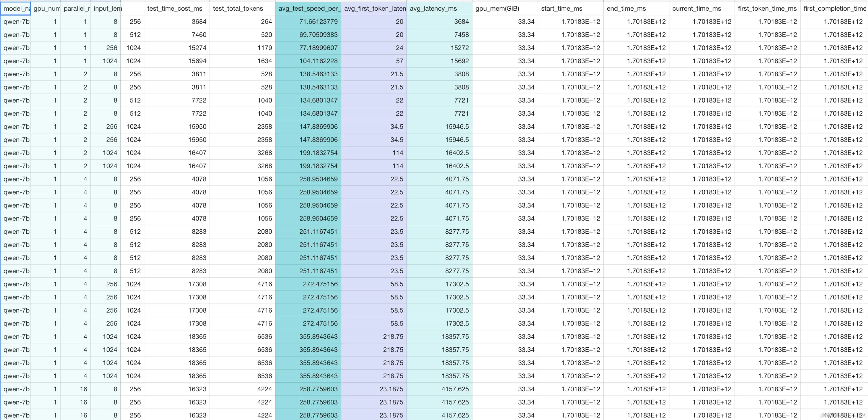The height and width of the screenshot is (420, 868).
Task: Select cell with speed 71.66123779
Action: click(x=318, y=22)
